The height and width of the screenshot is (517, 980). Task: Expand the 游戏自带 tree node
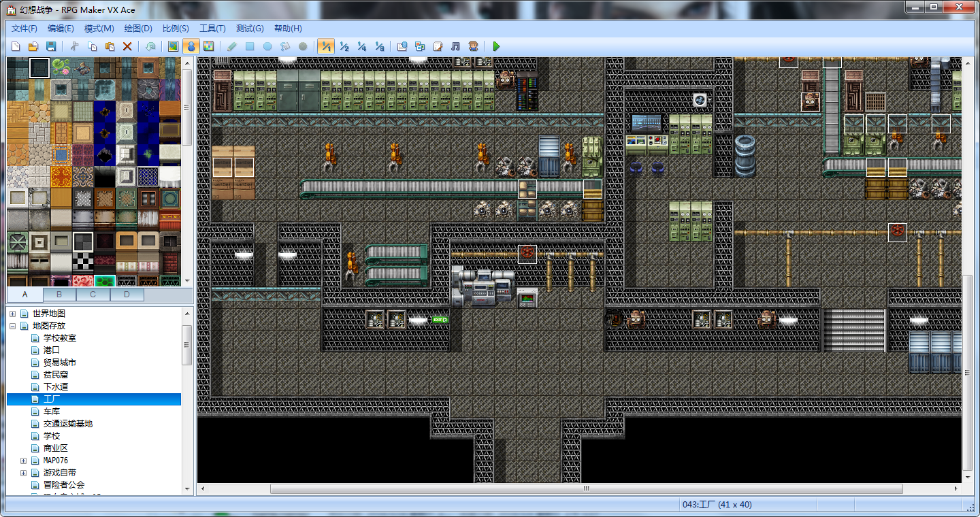point(23,473)
